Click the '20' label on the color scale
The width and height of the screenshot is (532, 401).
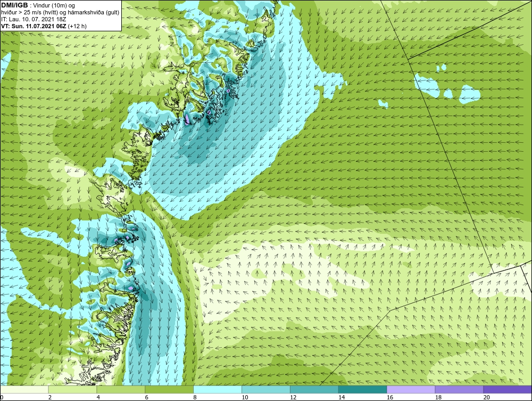(487, 397)
